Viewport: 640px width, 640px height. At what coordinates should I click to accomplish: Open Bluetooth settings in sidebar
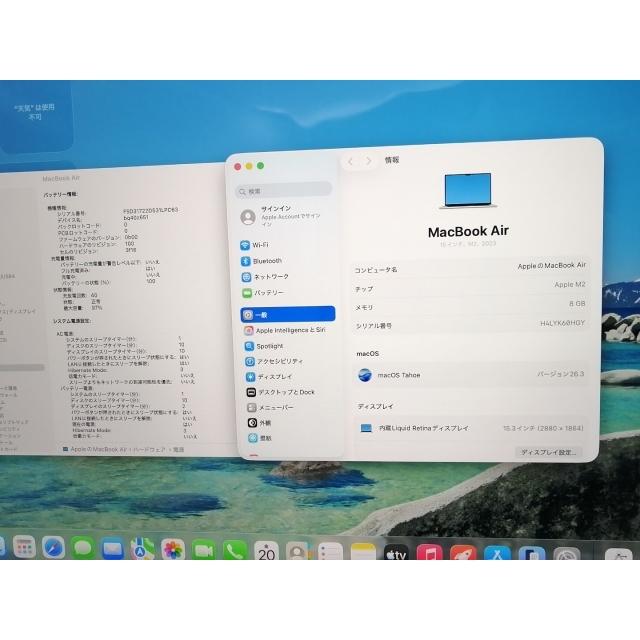[287, 261]
